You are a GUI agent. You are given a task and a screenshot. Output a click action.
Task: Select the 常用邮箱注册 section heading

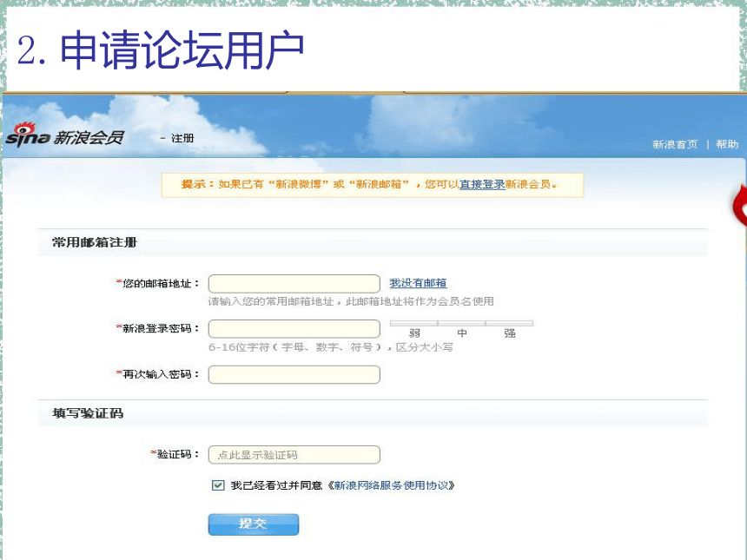click(x=95, y=242)
